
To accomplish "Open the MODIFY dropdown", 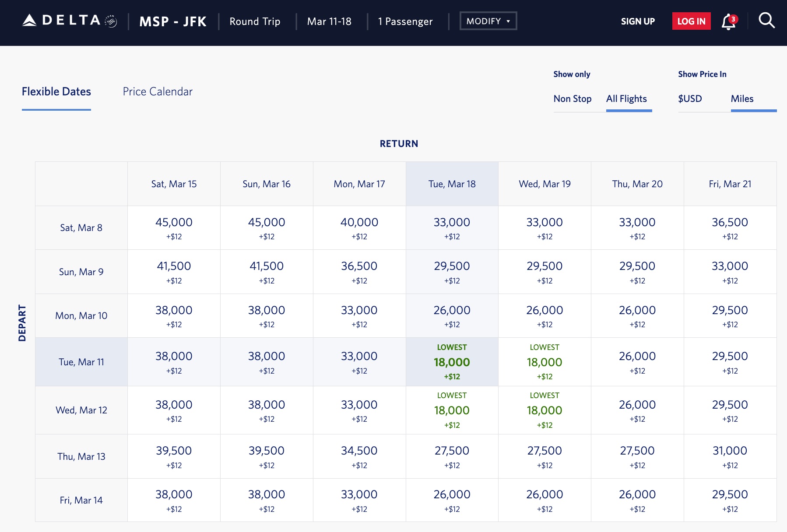I will pyautogui.click(x=488, y=20).
